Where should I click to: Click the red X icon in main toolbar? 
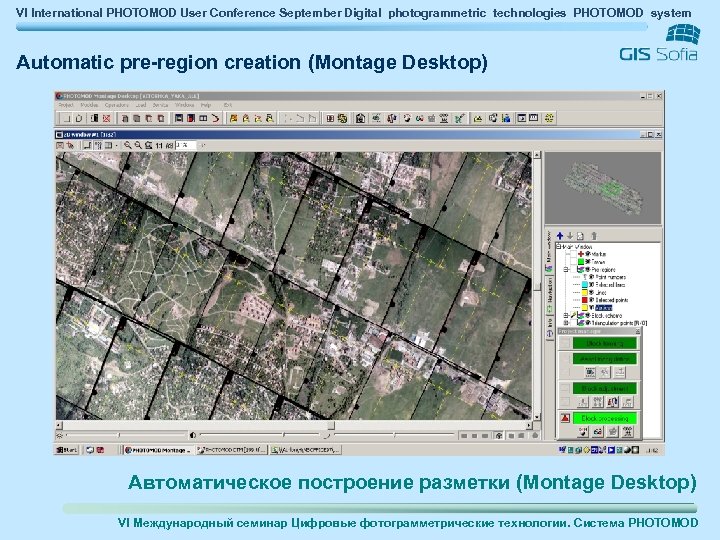coord(107,118)
